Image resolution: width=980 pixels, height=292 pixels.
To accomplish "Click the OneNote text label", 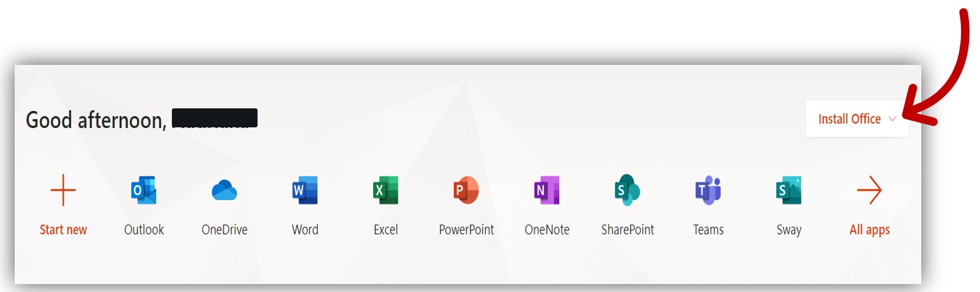I will coord(547,230).
